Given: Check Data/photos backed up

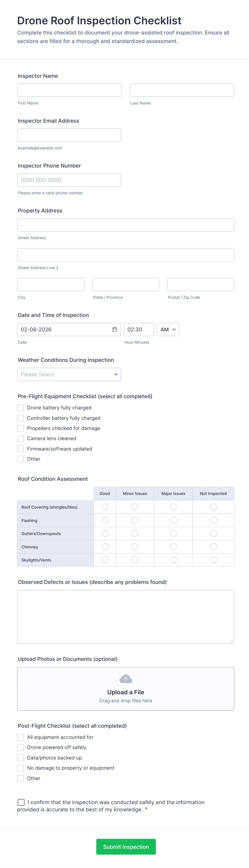Looking at the screenshot, I should (x=21, y=758).
